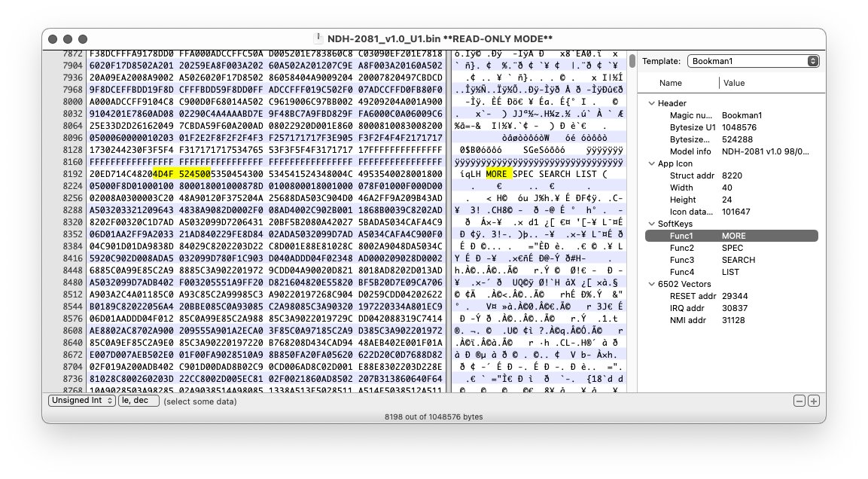Click the Value column header
The height and width of the screenshot is (479, 868).
[734, 83]
